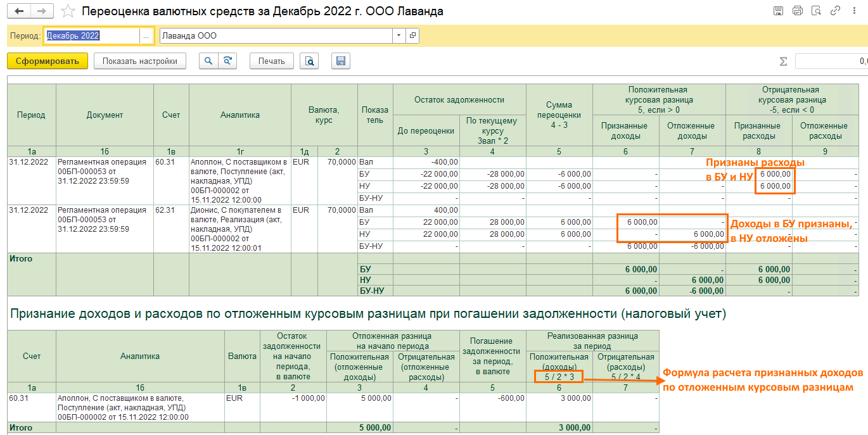Expand the organization dropdown list

pyautogui.click(x=399, y=36)
